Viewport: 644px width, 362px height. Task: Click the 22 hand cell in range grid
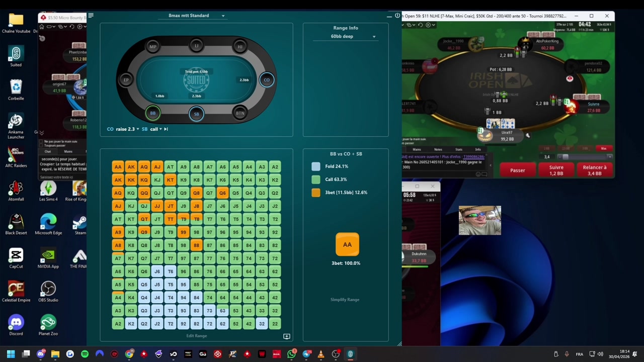275,324
